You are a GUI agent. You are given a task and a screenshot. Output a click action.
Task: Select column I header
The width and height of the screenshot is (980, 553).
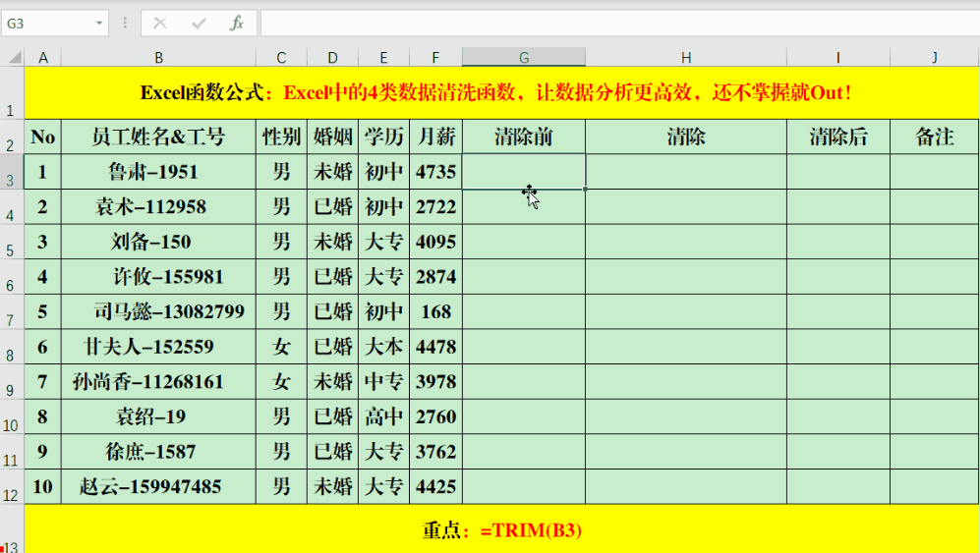(x=838, y=58)
